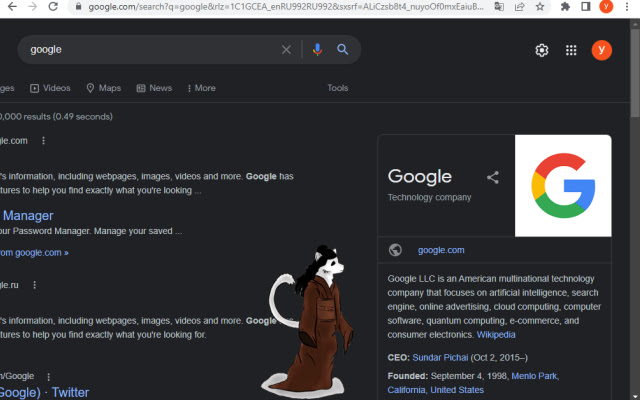Reload the page with the refresh icon
640x400 pixels.
(x=53, y=7)
